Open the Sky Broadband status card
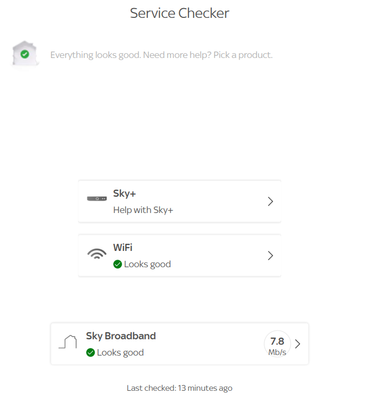 (x=180, y=344)
